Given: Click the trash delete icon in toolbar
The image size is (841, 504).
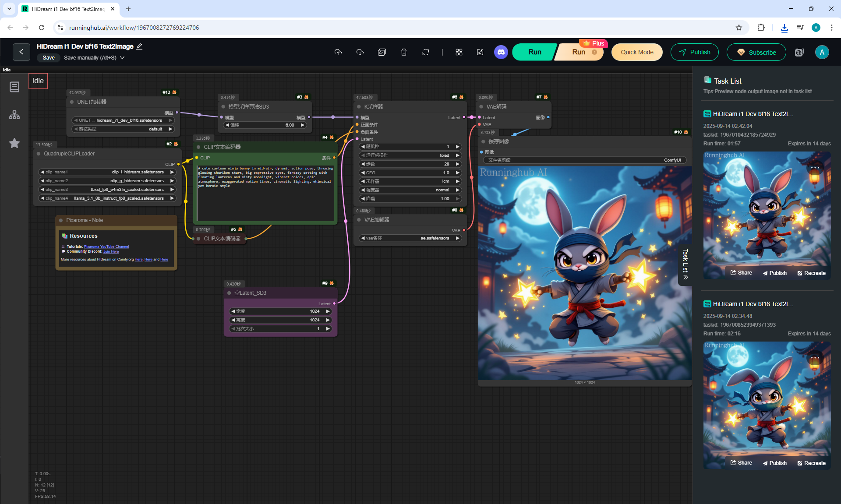Looking at the screenshot, I should [x=403, y=52].
